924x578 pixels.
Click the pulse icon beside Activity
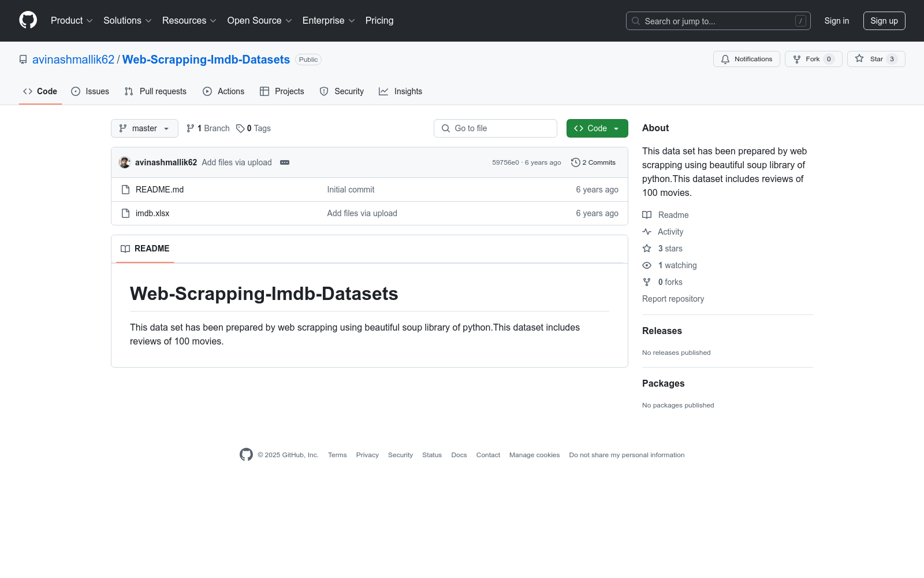pyautogui.click(x=647, y=232)
